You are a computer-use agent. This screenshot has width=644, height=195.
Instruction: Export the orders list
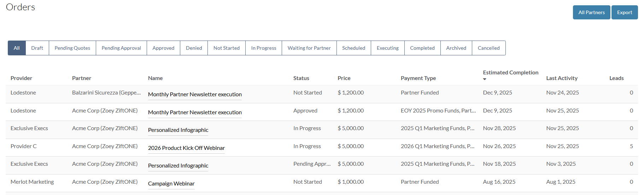tap(625, 12)
